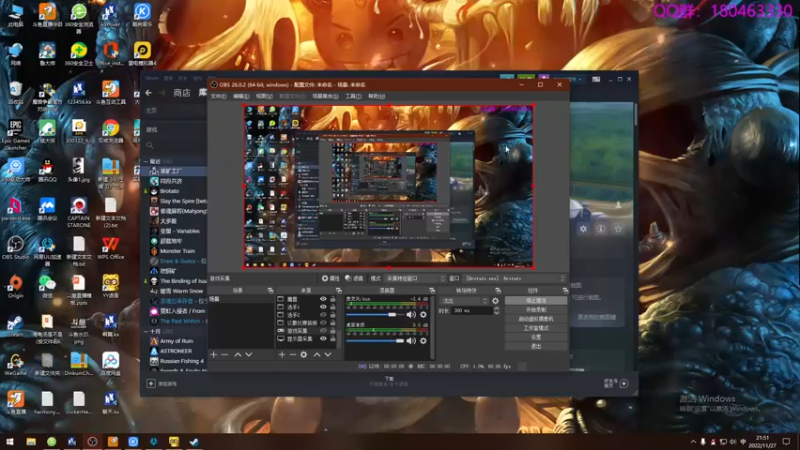The height and width of the screenshot is (450, 800).
Task: Toggle visibility eye of 游戏采集 source
Action: (323, 331)
